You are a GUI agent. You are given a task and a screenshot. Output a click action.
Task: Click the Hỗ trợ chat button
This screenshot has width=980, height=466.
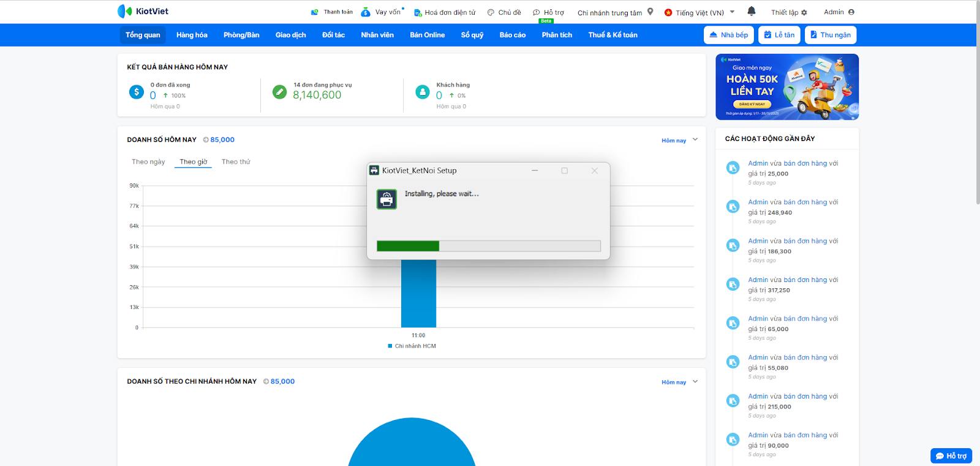coord(951,456)
